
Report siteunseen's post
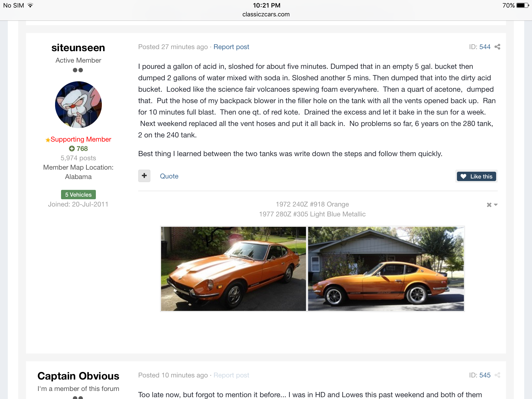(231, 47)
